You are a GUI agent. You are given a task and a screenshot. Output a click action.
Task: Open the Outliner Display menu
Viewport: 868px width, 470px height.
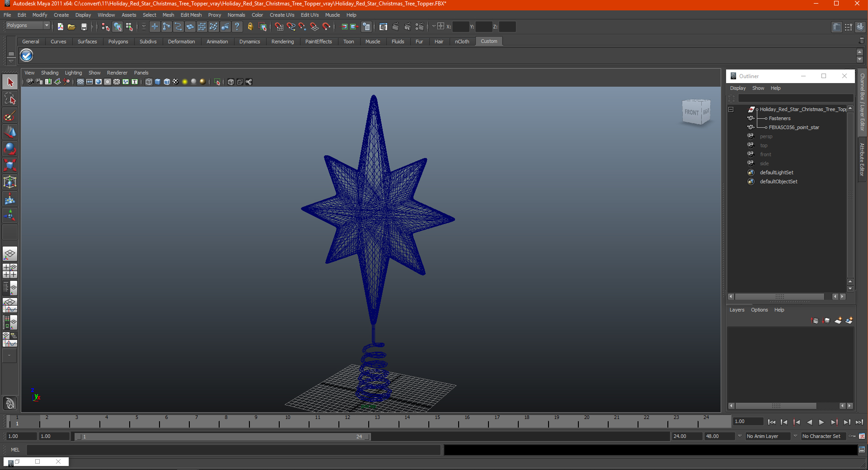click(738, 88)
